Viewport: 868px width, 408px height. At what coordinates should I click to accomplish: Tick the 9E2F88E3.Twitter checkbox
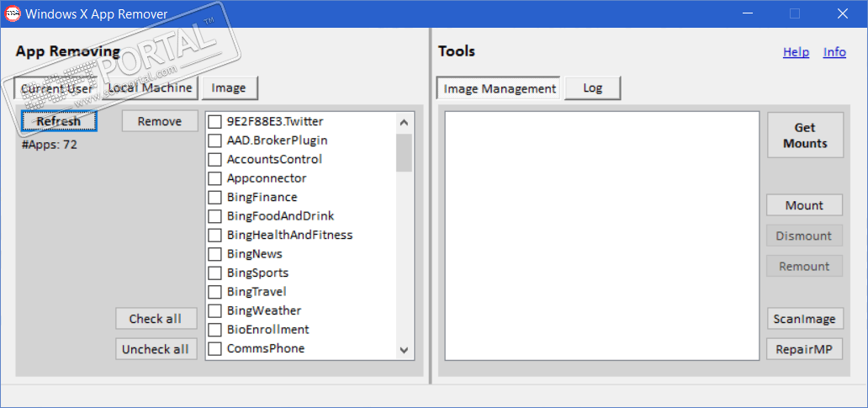pyautogui.click(x=214, y=122)
